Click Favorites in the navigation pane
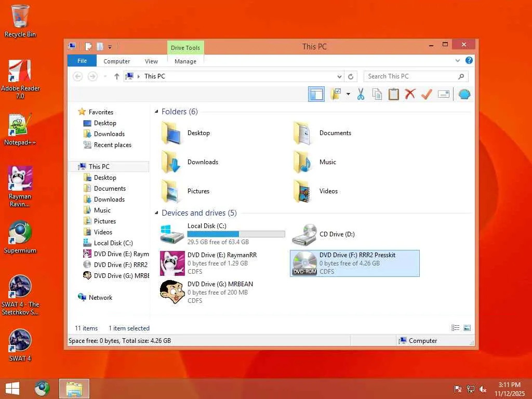The image size is (532, 399). point(101,112)
